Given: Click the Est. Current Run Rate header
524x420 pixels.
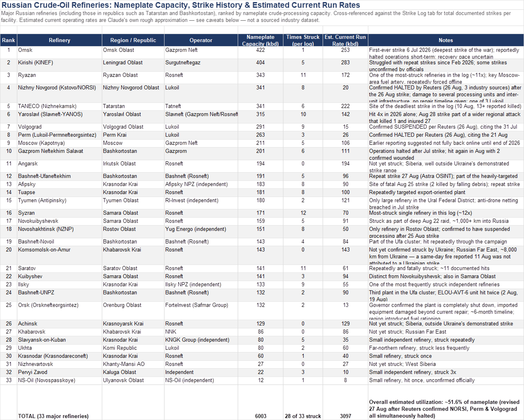Looking at the screenshot, I should click(345, 40).
